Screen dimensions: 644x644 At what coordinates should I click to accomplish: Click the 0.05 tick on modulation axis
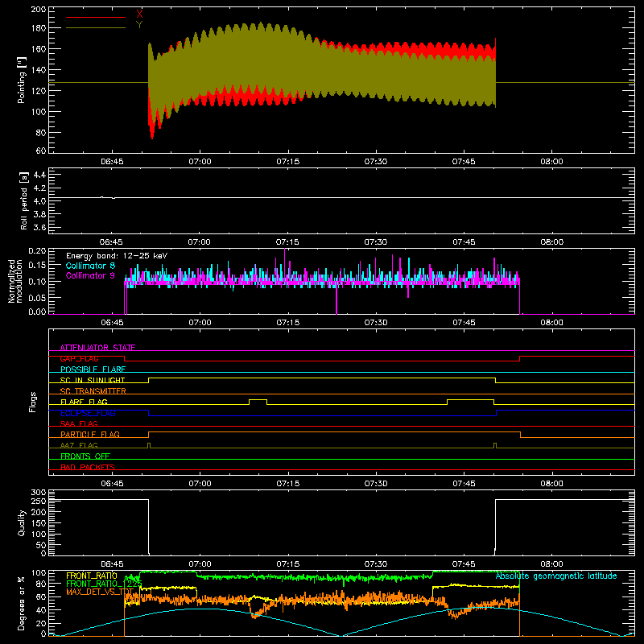click(x=37, y=297)
